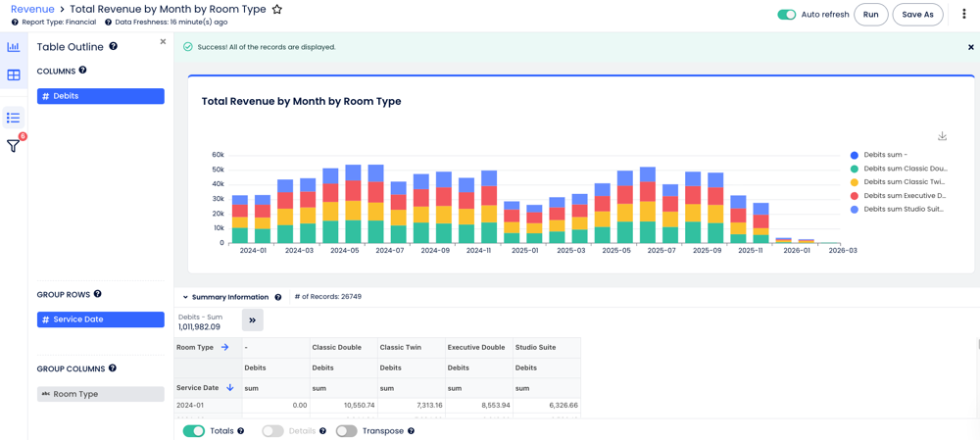Collapse the Summary Information section
The image size is (980, 440).
[185, 297]
